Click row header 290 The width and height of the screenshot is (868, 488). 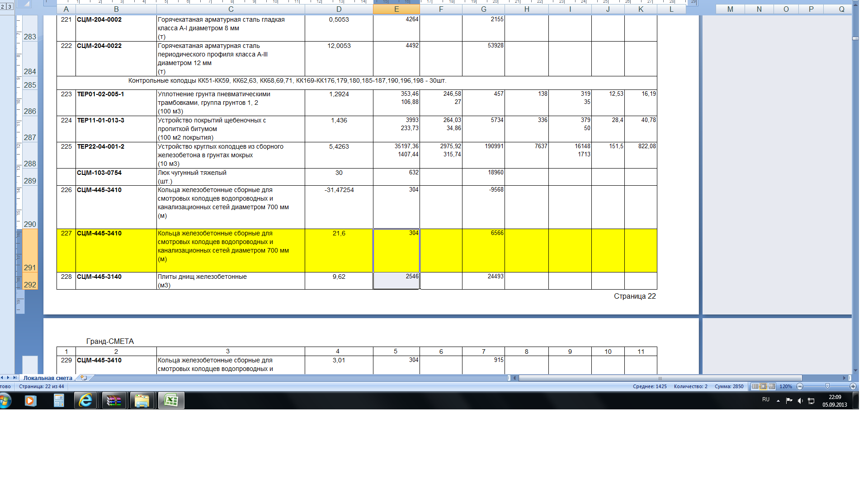[x=30, y=224]
